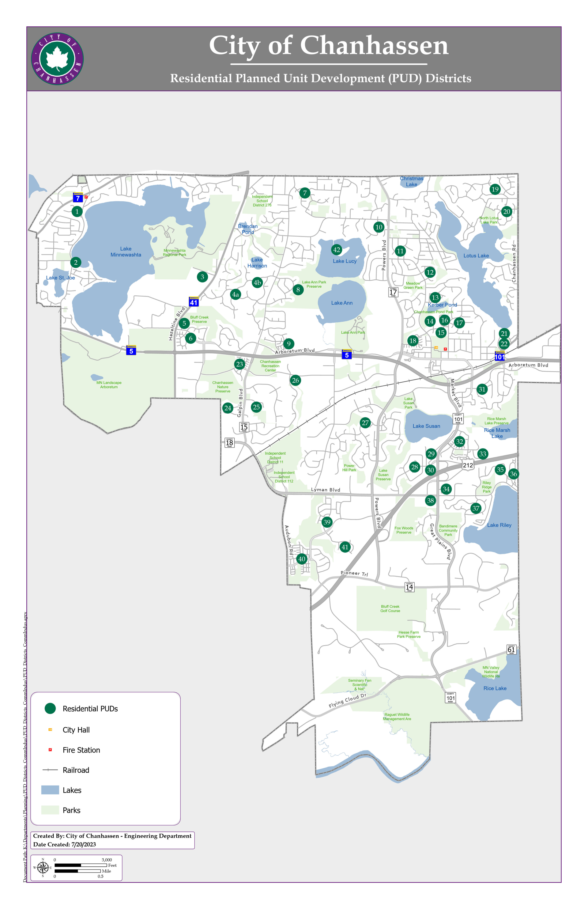
Task: Click the Minnesota Highway 41 shield
Action: coord(194,301)
